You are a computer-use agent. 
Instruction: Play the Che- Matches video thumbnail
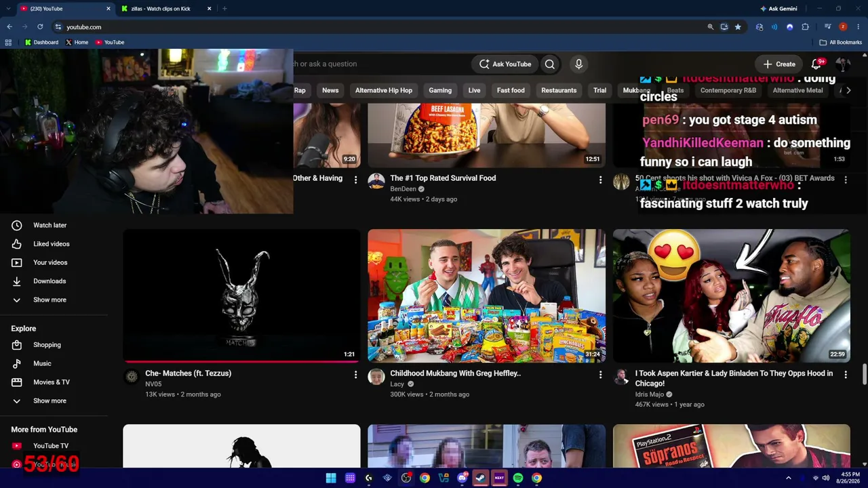(x=241, y=296)
